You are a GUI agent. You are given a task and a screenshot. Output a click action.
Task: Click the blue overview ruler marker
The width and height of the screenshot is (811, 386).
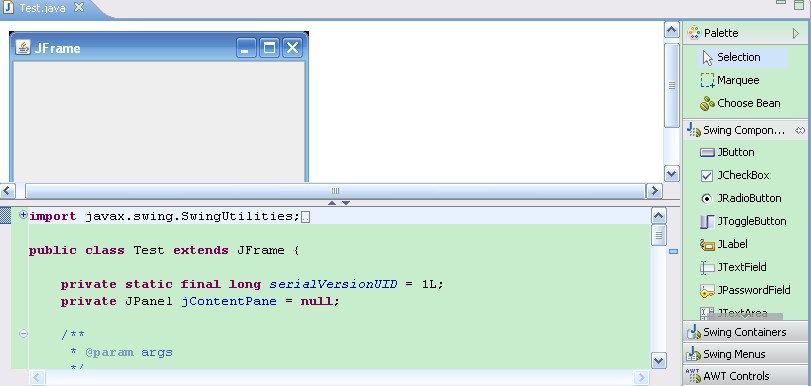[x=673, y=251]
